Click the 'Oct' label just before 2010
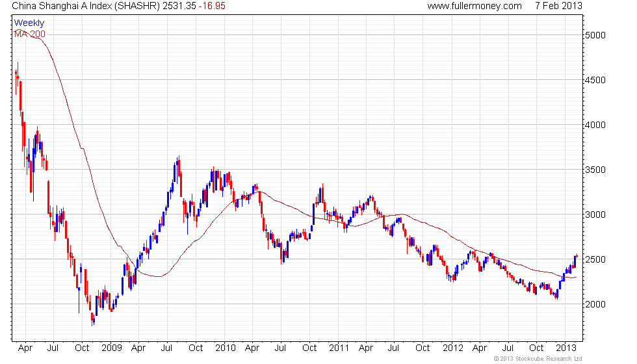 tap(196, 348)
